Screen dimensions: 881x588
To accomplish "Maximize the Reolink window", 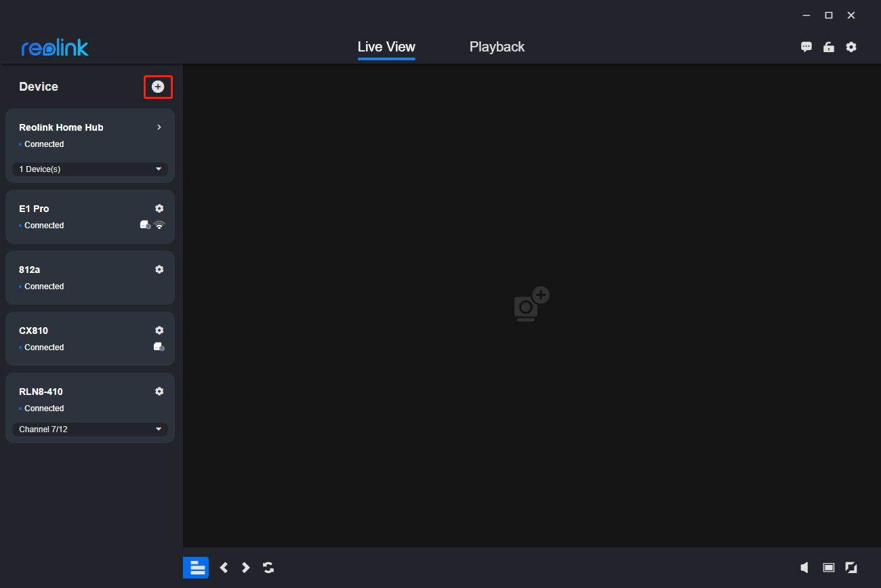I will coord(829,15).
